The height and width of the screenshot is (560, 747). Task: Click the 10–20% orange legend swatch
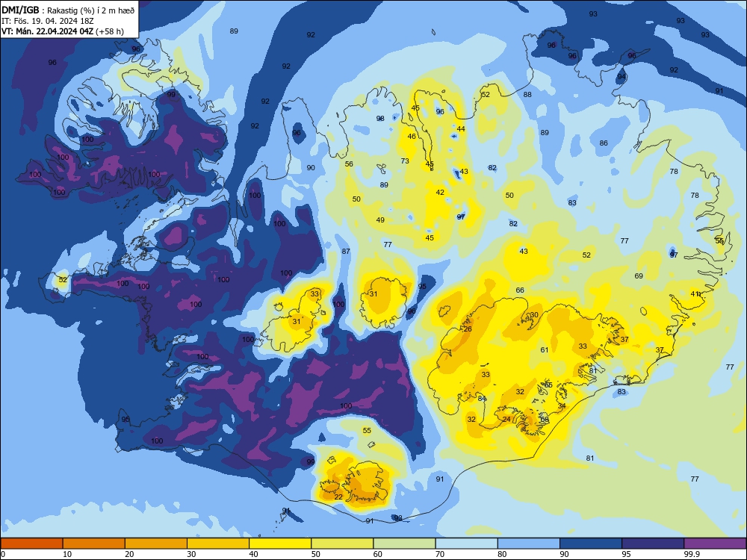point(94,544)
